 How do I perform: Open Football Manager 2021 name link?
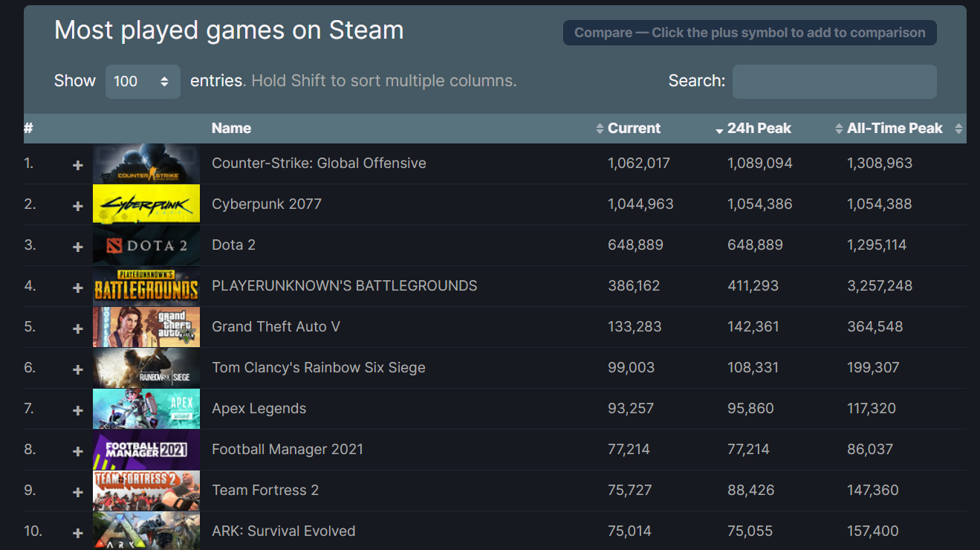click(x=288, y=449)
